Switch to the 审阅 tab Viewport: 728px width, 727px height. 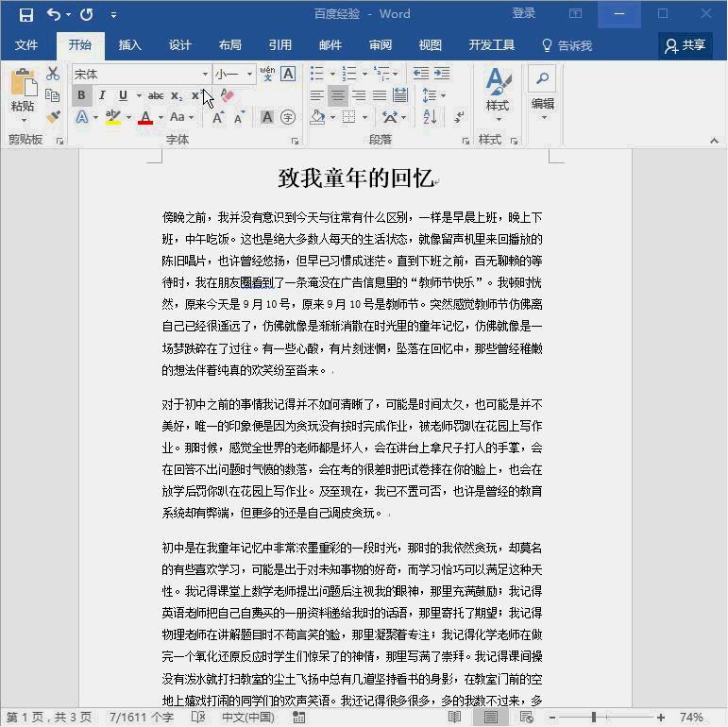381,45
